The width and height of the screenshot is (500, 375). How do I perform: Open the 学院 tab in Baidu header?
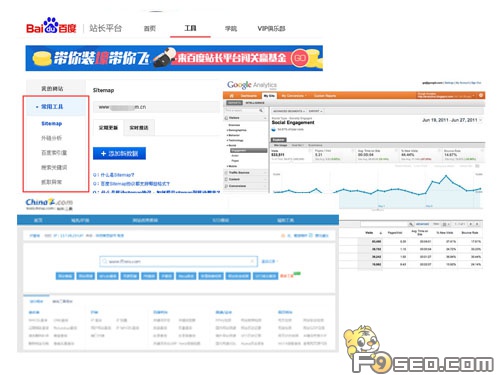[231, 28]
